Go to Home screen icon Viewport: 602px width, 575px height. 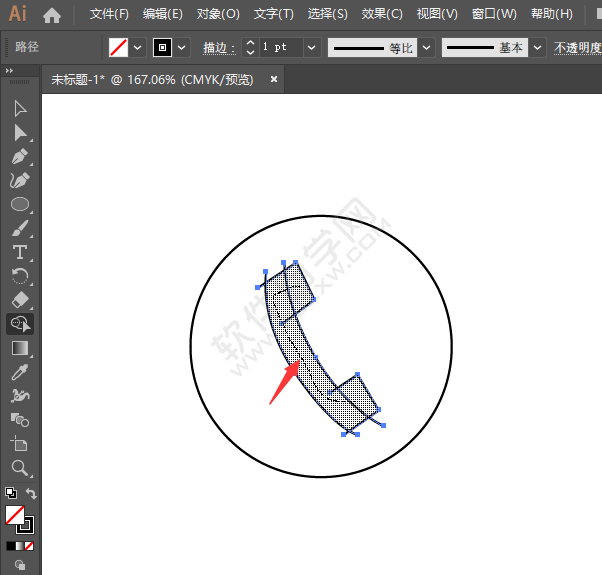[x=52, y=14]
